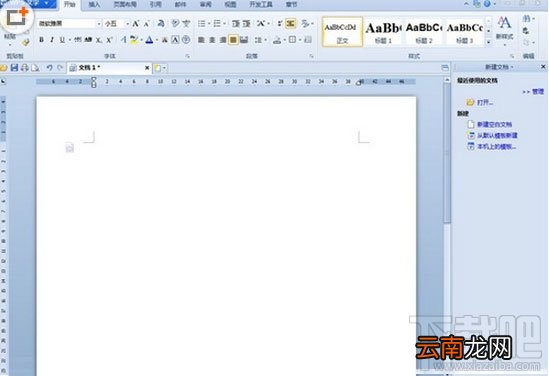549x376 pixels.
Task: Open print preview from quick toolbar
Action: pyautogui.click(x=35, y=68)
